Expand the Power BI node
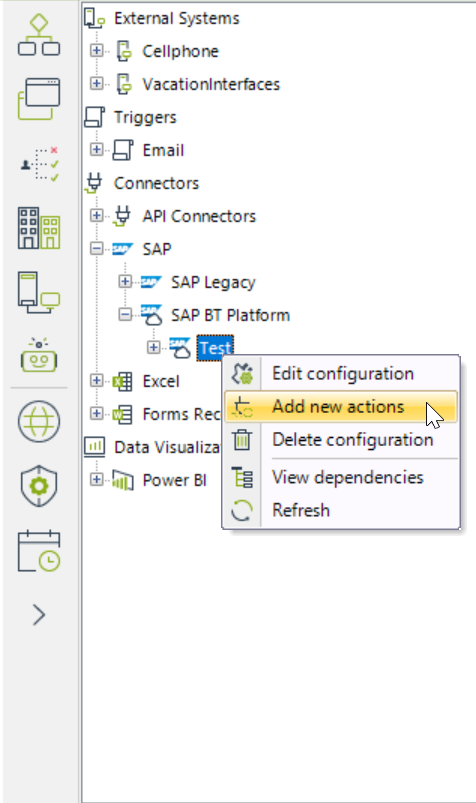The width and height of the screenshot is (476, 803). click(96, 480)
